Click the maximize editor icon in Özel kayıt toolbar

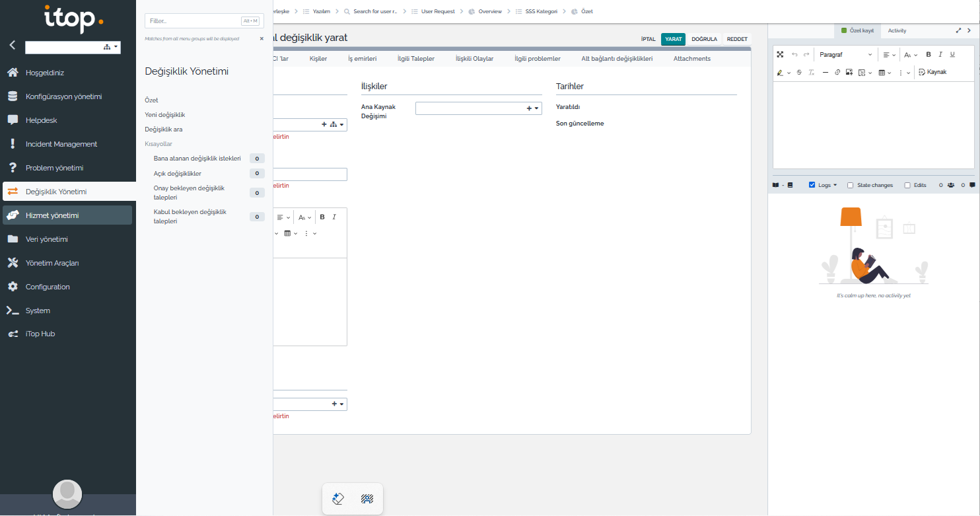click(x=780, y=54)
